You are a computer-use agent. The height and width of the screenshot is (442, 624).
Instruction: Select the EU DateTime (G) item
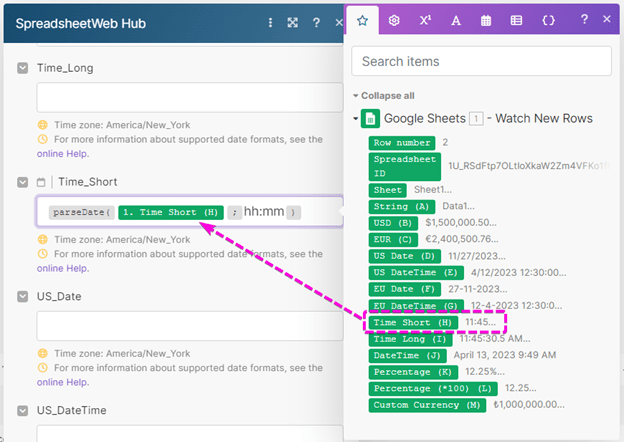[416, 306]
